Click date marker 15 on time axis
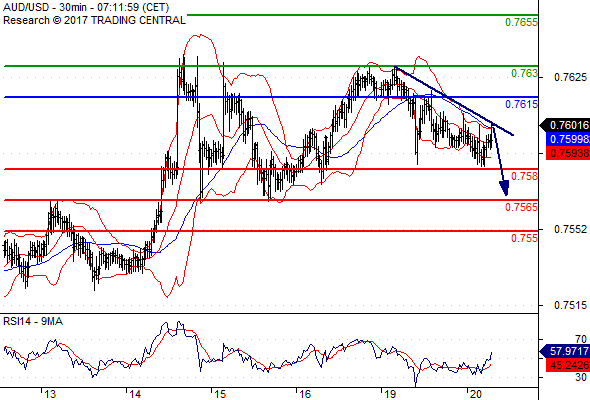590x400 pixels. click(220, 394)
